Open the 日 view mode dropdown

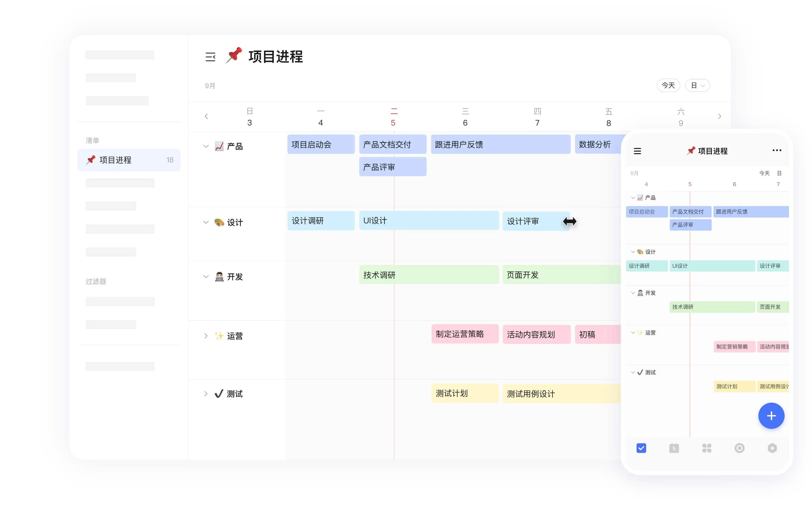pyautogui.click(x=697, y=85)
